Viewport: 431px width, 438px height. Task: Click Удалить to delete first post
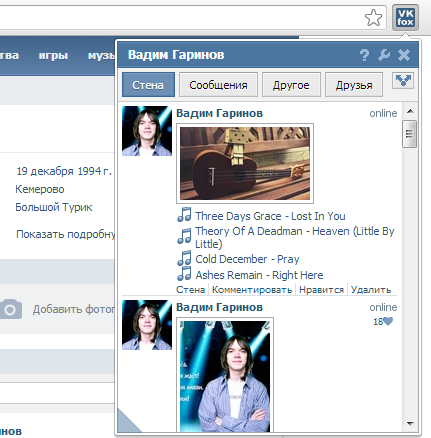click(371, 290)
